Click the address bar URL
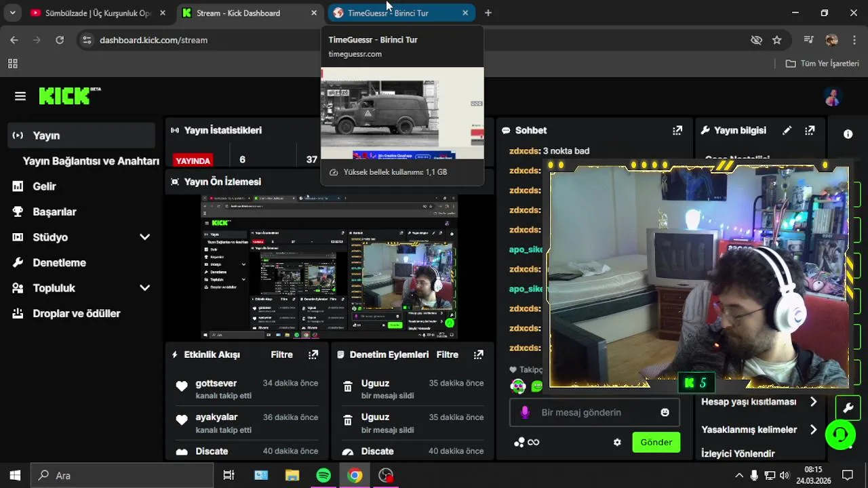 tap(153, 40)
